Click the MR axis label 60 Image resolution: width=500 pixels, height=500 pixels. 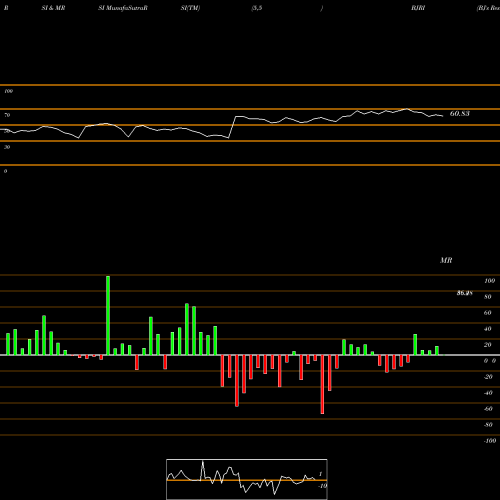click(488, 313)
